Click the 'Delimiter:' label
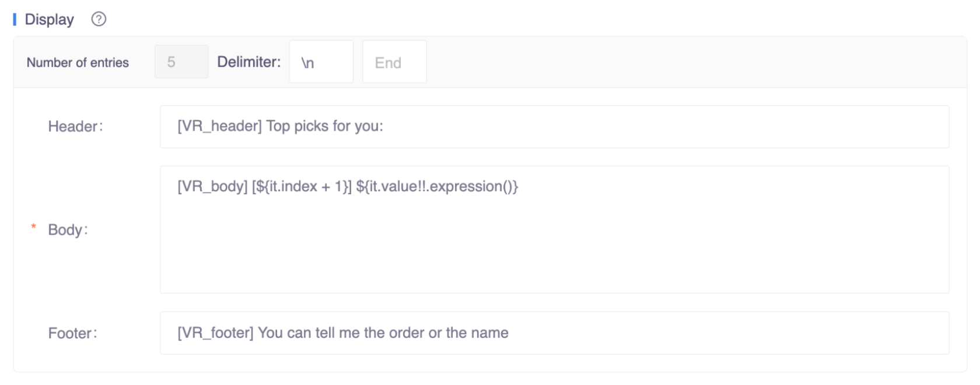The height and width of the screenshot is (385, 980). tap(249, 62)
